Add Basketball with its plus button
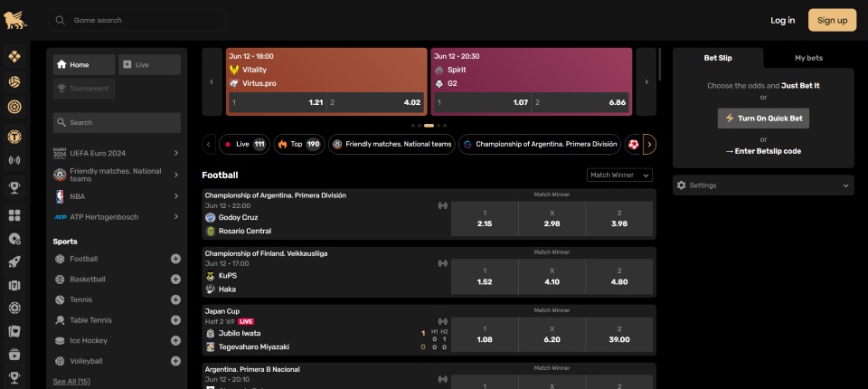Screen dimensions: 868x389 pos(175,280)
